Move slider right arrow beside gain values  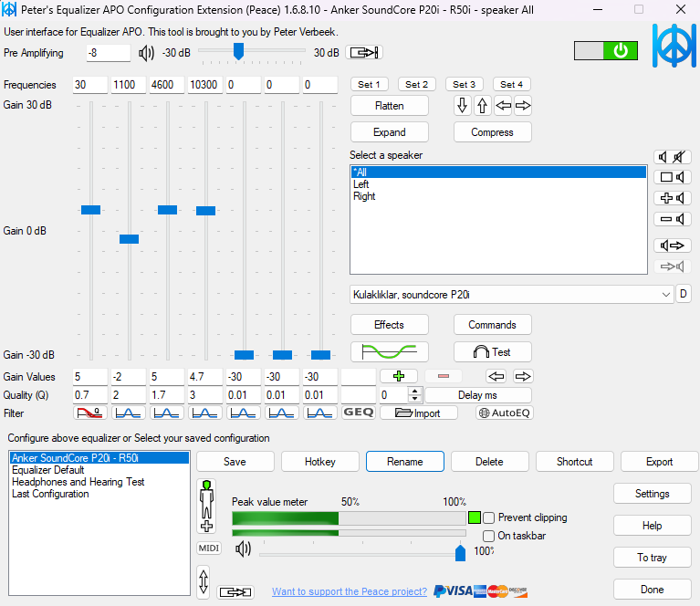pos(523,376)
